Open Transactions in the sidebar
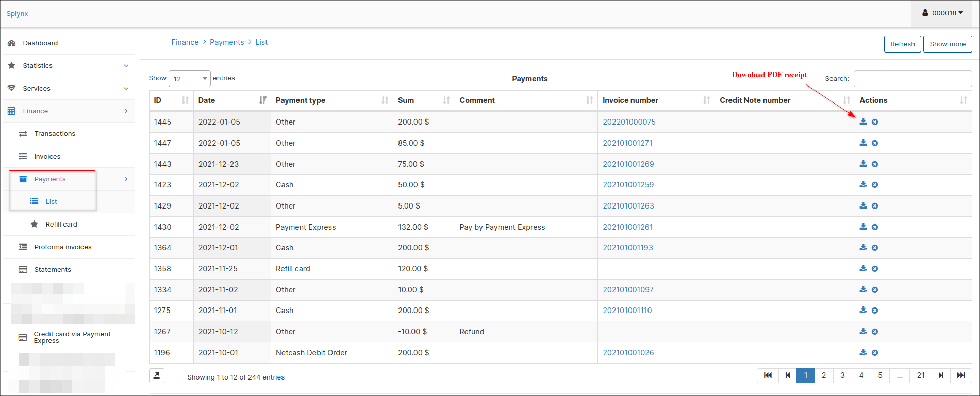The image size is (980, 396). tap(55, 134)
